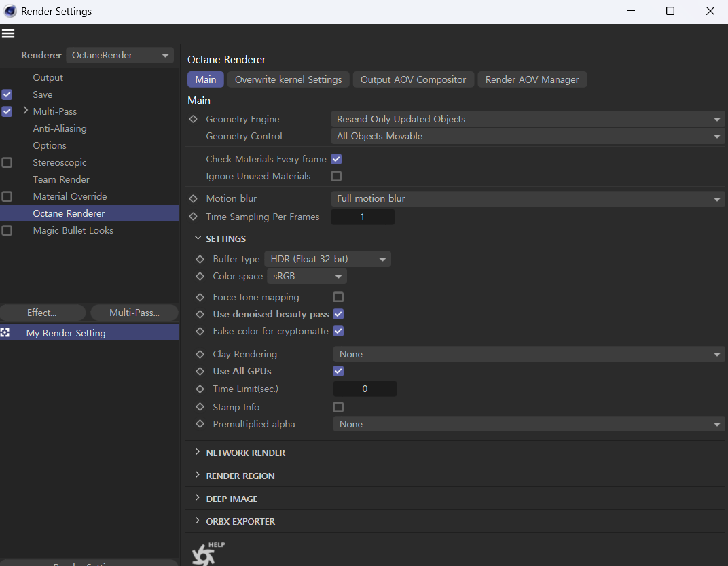
Task: Open the Renderer dropdown showing OctaneRender
Action: 120,55
